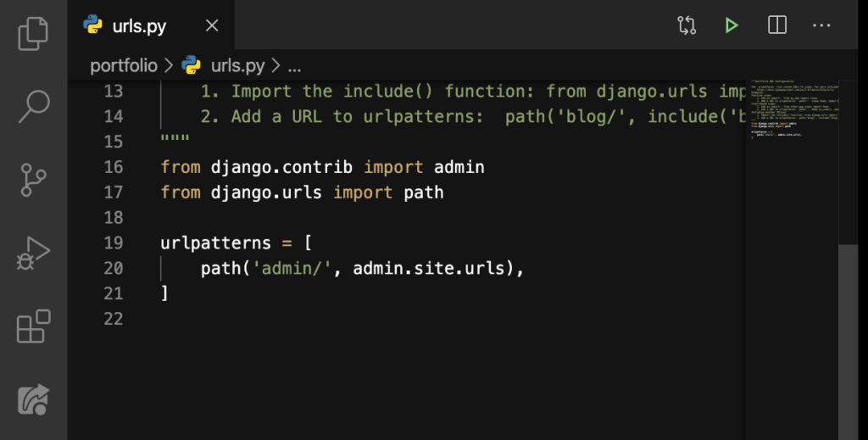Close the urls.py tab
The image size is (868, 440).
[x=212, y=25]
